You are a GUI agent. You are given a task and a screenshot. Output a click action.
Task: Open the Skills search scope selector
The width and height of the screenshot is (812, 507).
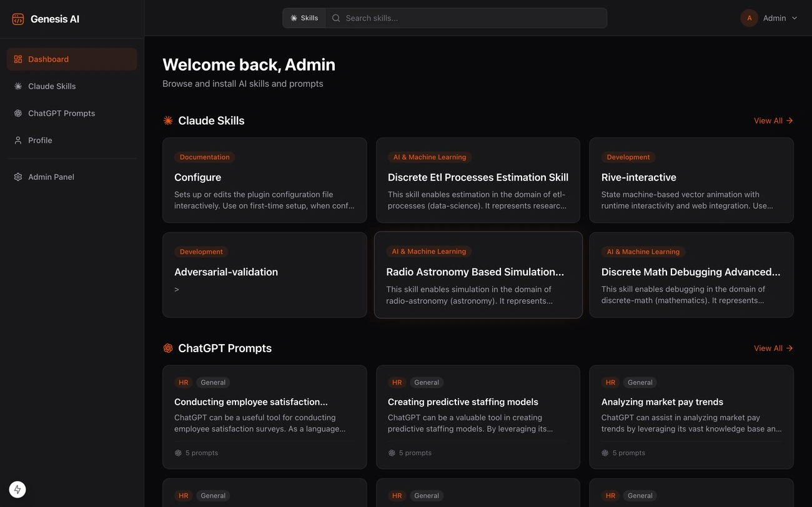click(304, 18)
